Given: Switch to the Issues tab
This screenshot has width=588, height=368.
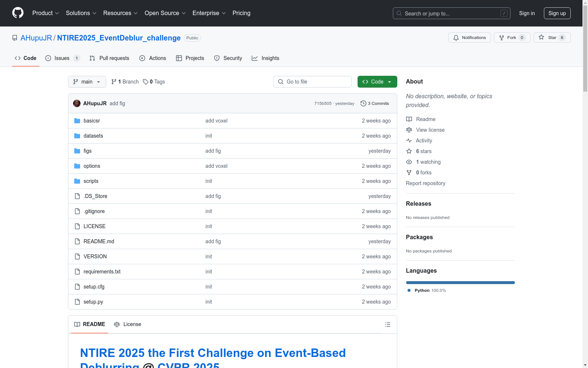Looking at the screenshot, I should click(62, 58).
